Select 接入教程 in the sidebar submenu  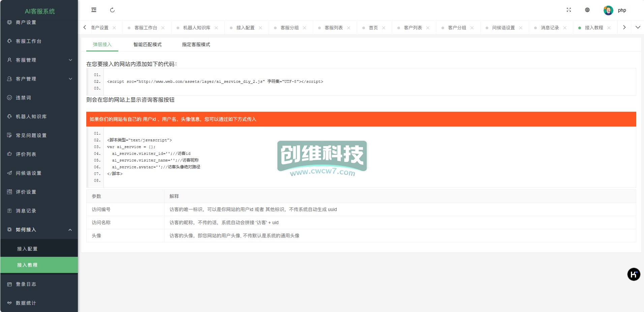coord(39,265)
